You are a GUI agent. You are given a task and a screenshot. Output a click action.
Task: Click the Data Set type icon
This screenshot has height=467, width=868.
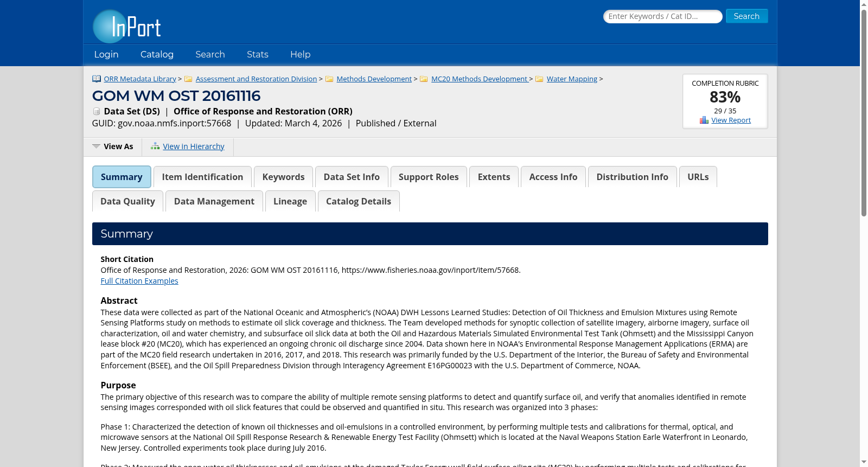[x=97, y=111]
